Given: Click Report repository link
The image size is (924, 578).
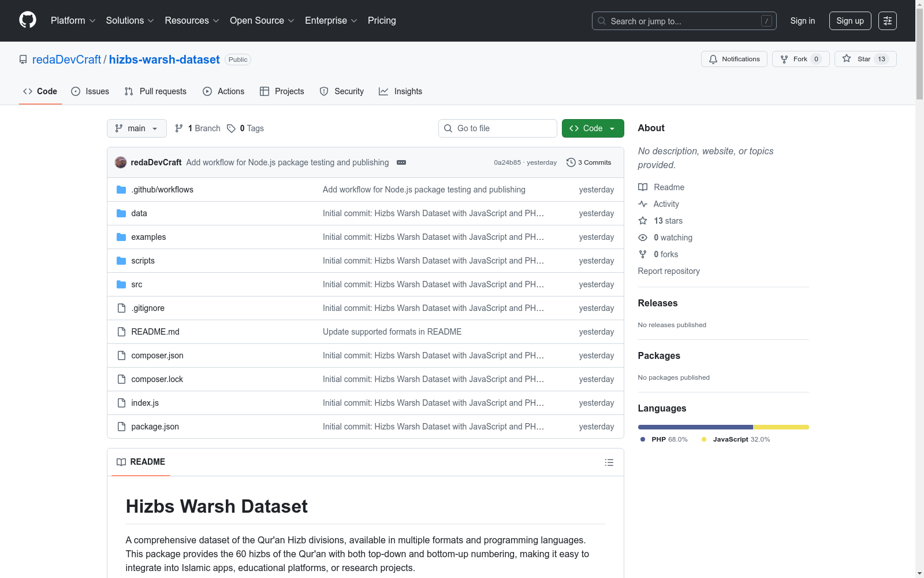Looking at the screenshot, I should pos(669,271).
